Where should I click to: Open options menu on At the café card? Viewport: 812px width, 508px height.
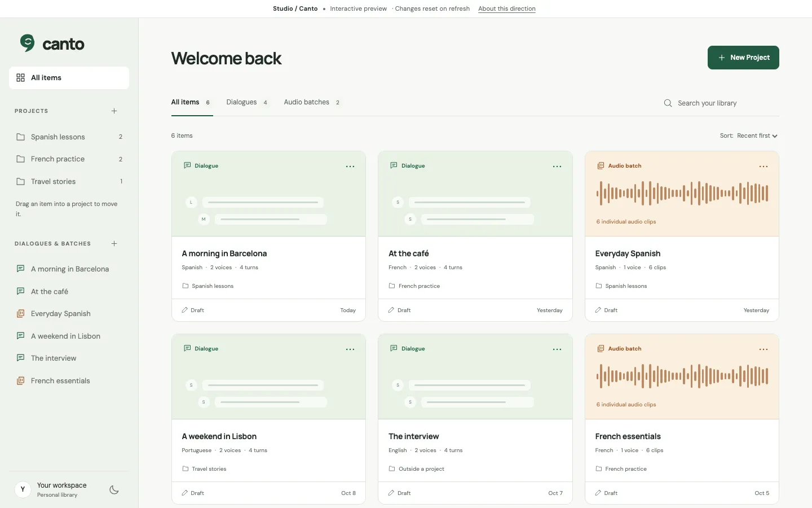(557, 167)
